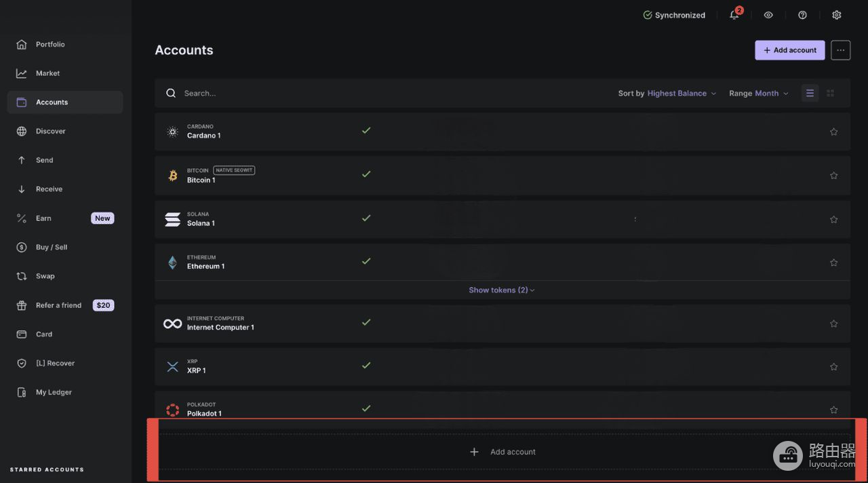Open the Cardano 1 account name
The image size is (868, 483).
coord(203,136)
